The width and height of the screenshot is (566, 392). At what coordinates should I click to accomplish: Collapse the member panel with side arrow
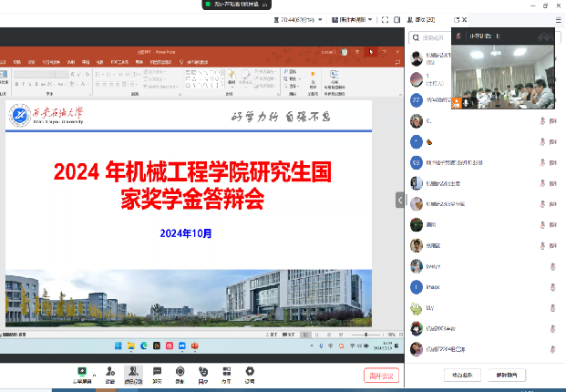(400, 200)
